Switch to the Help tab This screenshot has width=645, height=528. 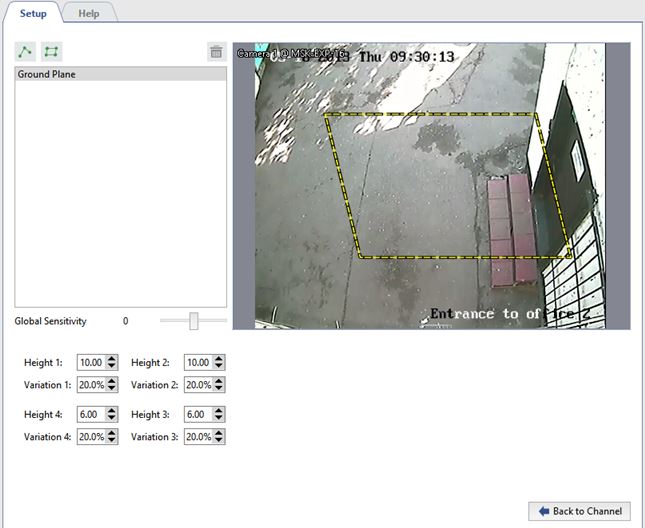coord(89,13)
